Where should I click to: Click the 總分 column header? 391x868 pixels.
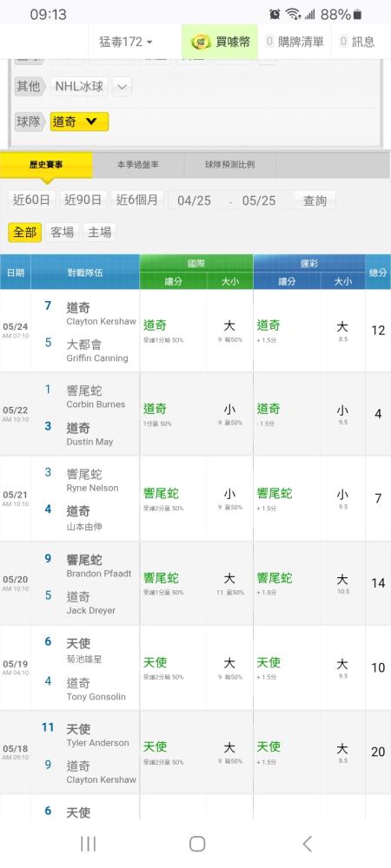378,273
